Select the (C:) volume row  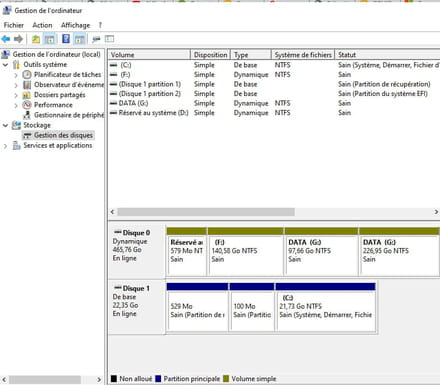pos(274,65)
